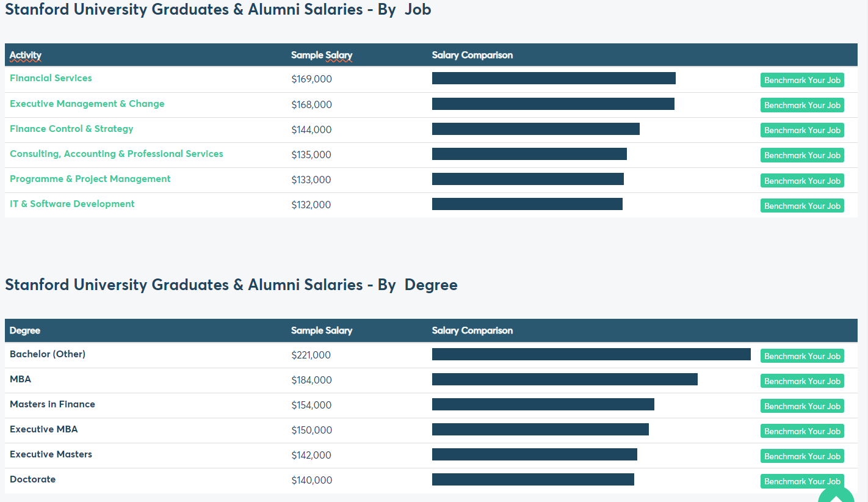The width and height of the screenshot is (868, 502).
Task: Select the IT & Software Development link
Action: [x=72, y=204]
